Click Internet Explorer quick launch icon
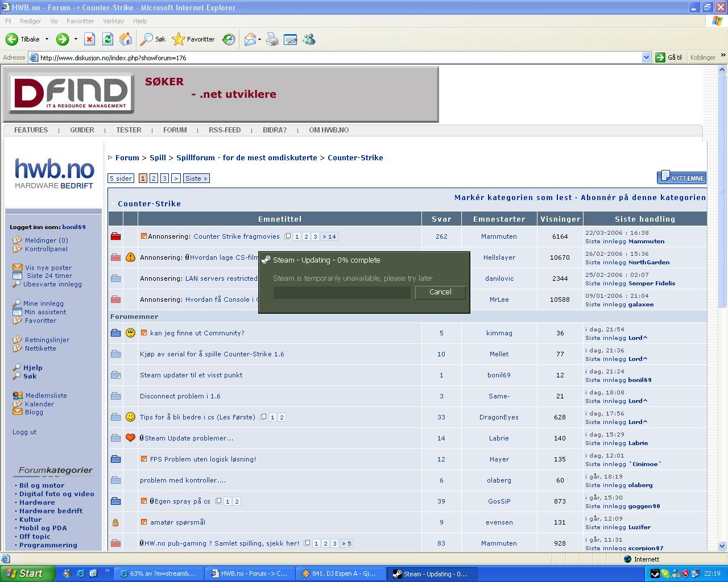Screen dimensions: 728x582 pyautogui.click(x=80, y=573)
